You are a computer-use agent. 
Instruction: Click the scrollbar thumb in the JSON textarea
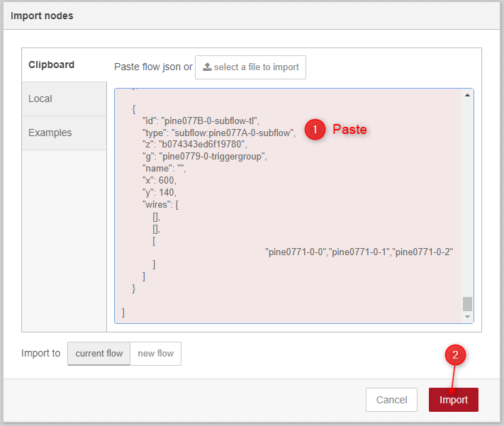pos(467,304)
